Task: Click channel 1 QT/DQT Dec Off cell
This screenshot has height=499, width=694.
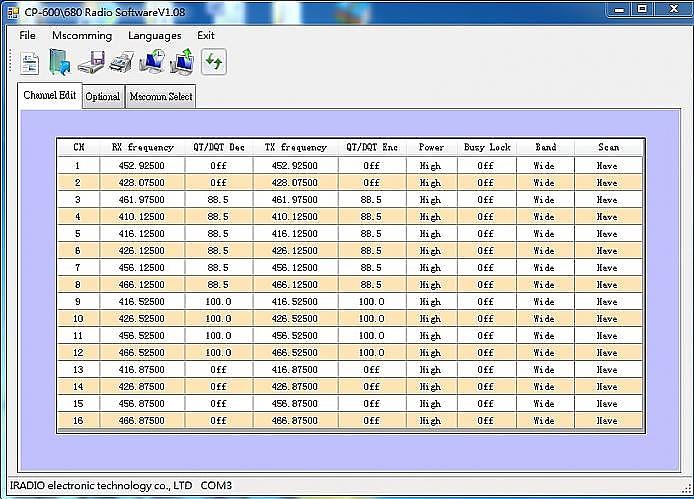Action: [219, 166]
